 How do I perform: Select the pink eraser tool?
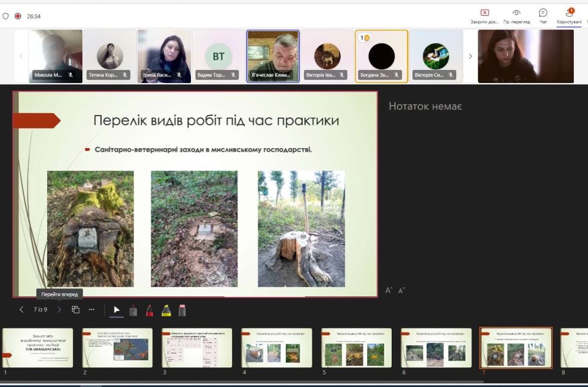182,310
